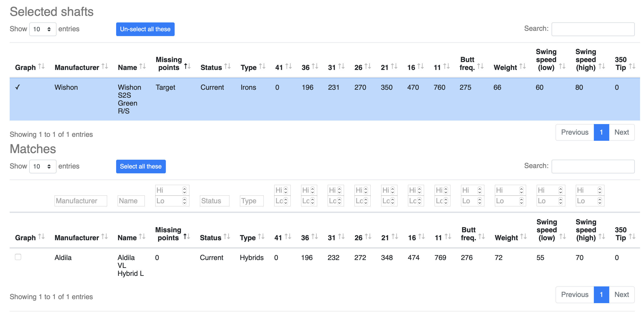Sort Matches table by Swing speed (low)
The width and height of the screenshot is (644, 315).
[562, 237]
